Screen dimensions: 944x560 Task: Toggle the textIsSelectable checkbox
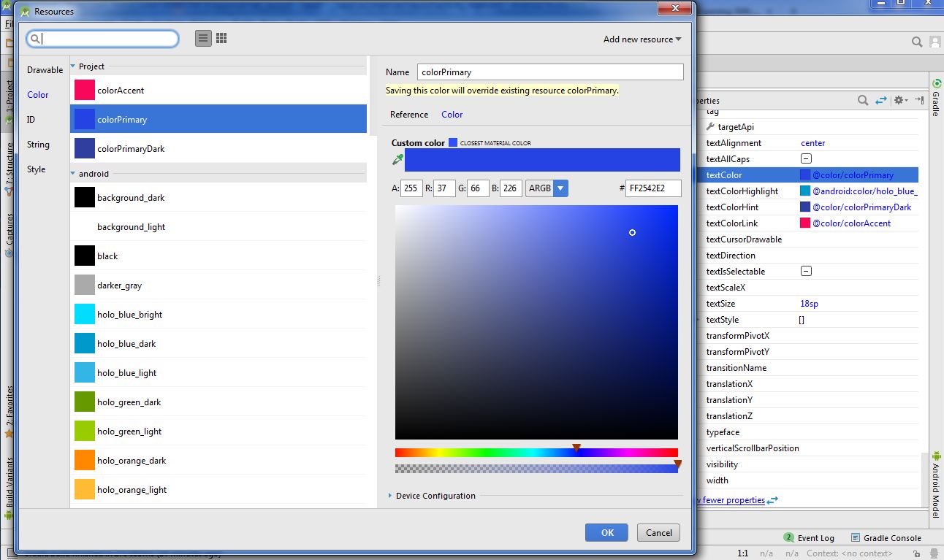click(x=805, y=271)
